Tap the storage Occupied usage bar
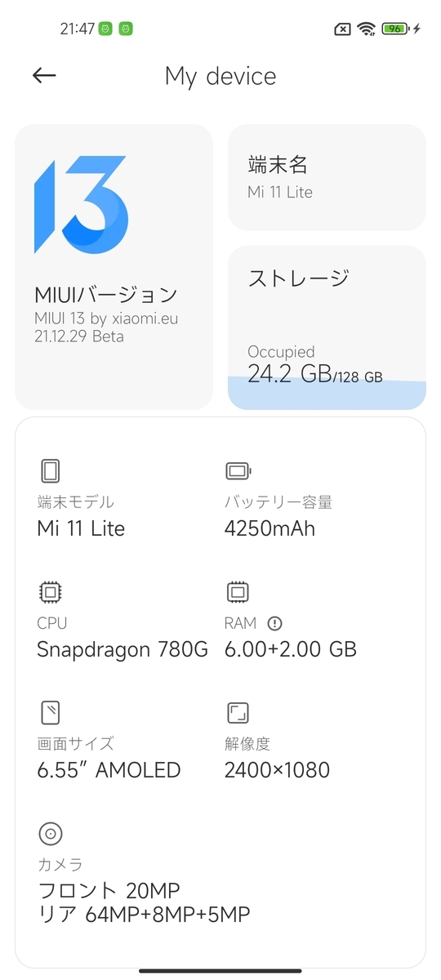Viewport: 441px width, 980px height. click(327, 394)
